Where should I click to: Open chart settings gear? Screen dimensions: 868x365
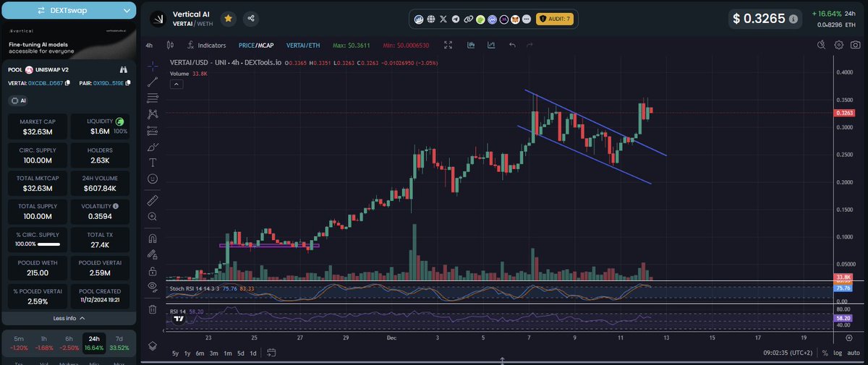[838, 45]
